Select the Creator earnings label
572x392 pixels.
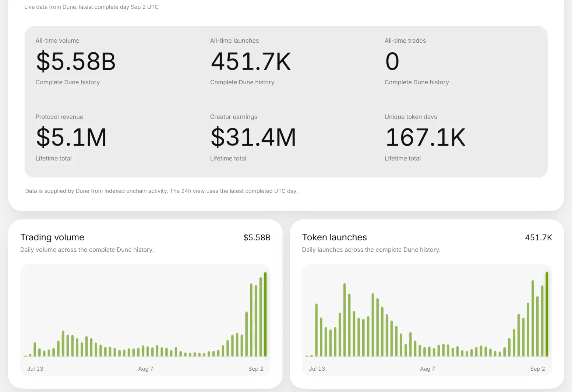[x=234, y=117]
